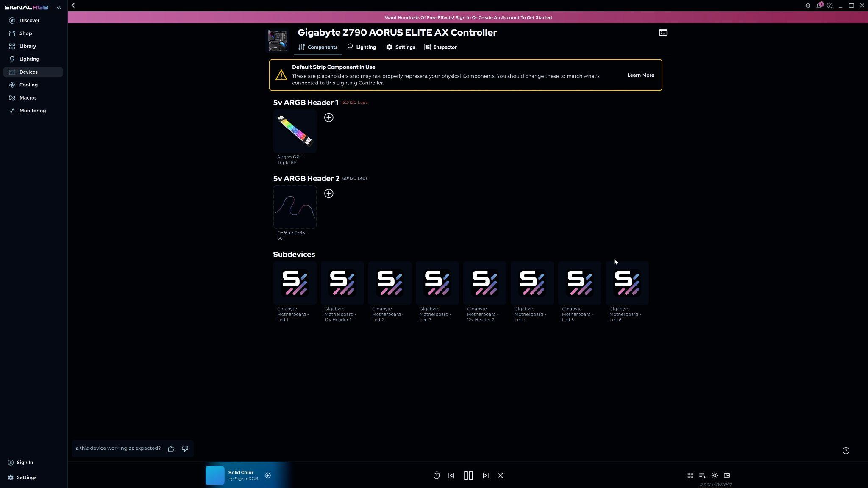Switch to the Inspector tab

[x=441, y=47]
